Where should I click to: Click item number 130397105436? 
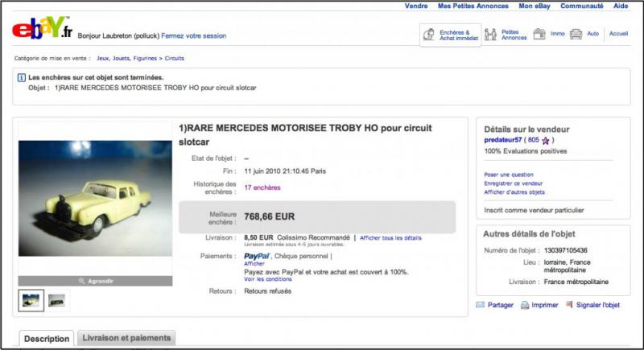point(566,250)
